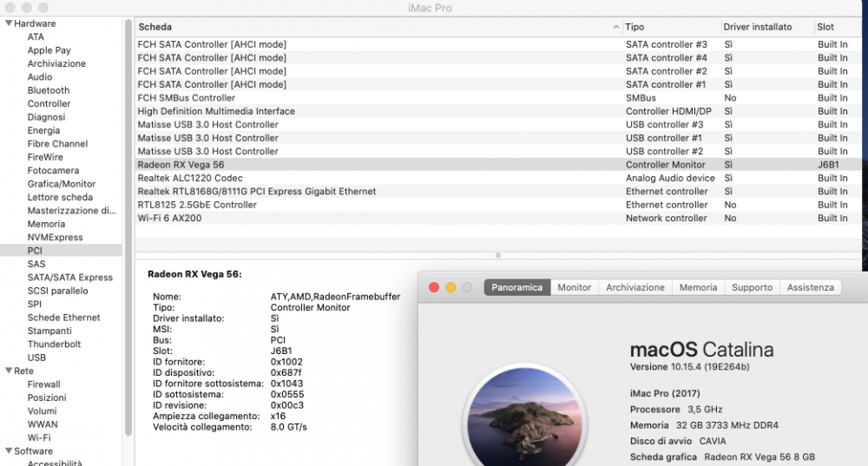Select WWAN under Rete

tap(43, 424)
